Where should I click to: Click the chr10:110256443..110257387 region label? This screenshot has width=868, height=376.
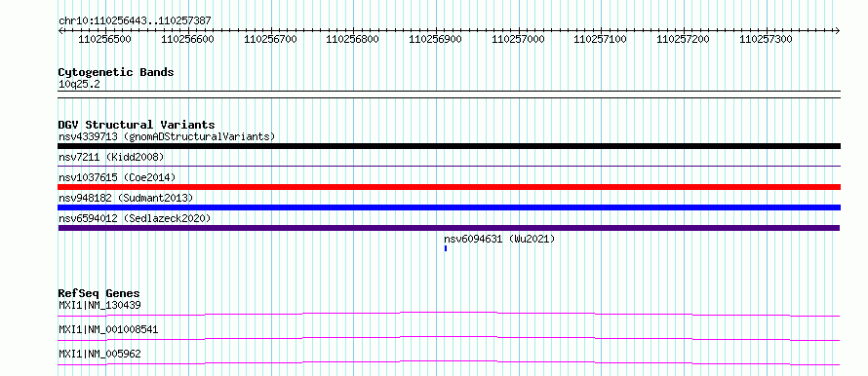[135, 20]
